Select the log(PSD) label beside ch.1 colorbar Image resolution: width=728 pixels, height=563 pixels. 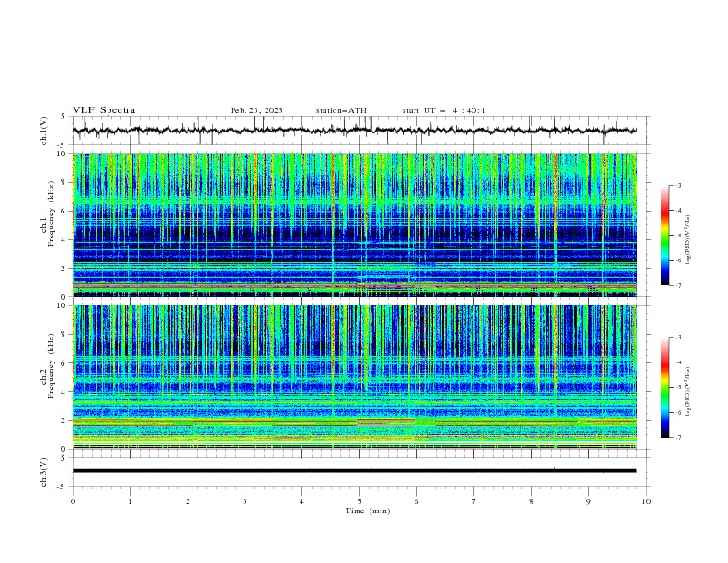688,240
